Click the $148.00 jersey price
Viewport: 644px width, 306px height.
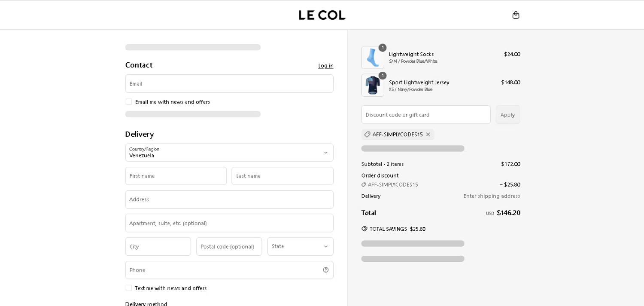pos(510,82)
